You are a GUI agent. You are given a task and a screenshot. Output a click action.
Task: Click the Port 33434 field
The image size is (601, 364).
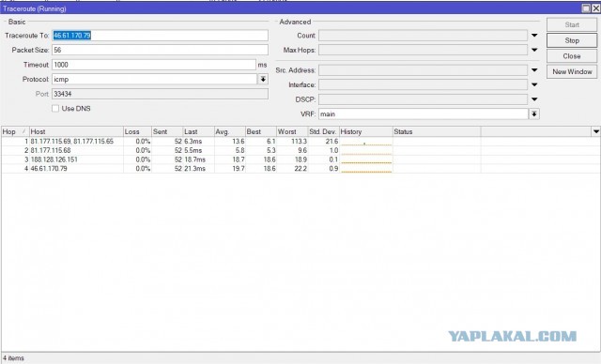click(160, 94)
